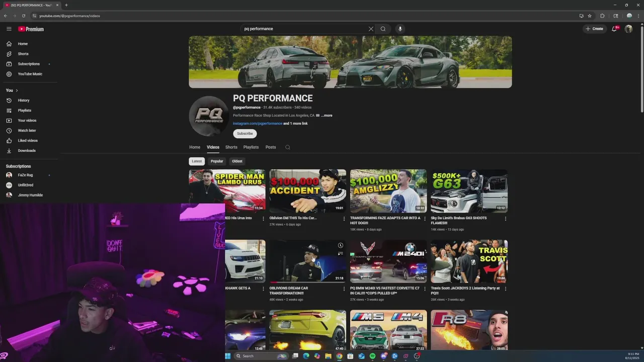The width and height of the screenshot is (644, 362).
Task: Click the Chrome address bar URL
Action: click(69, 16)
